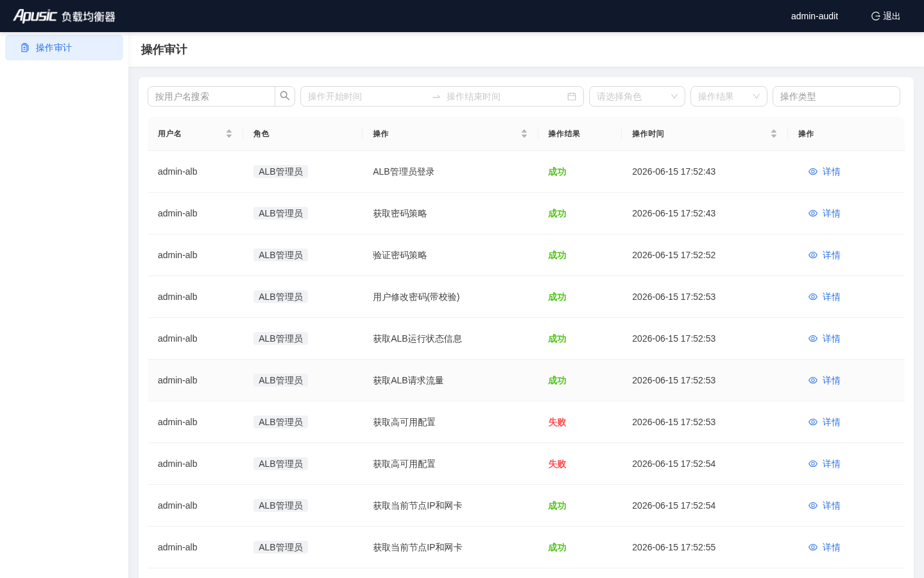924x578 pixels.
Task: Open 请选择角色 role dropdown
Action: (x=637, y=96)
